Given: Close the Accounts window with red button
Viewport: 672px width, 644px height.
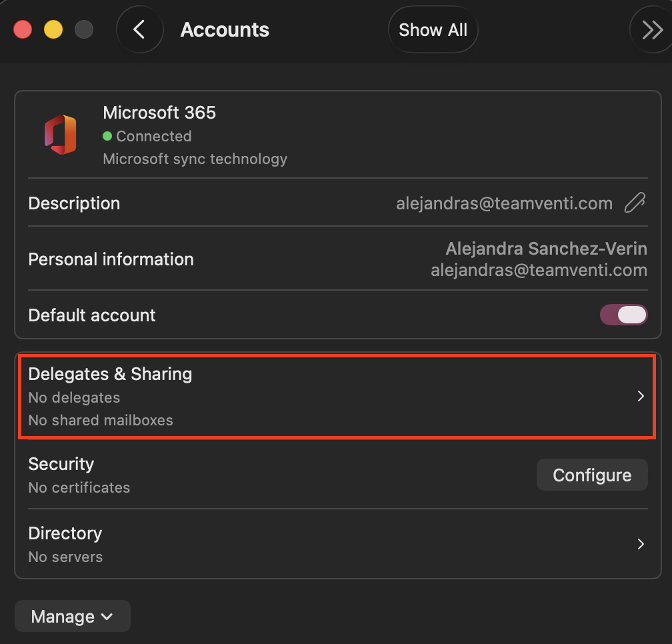Looking at the screenshot, I should [x=23, y=30].
